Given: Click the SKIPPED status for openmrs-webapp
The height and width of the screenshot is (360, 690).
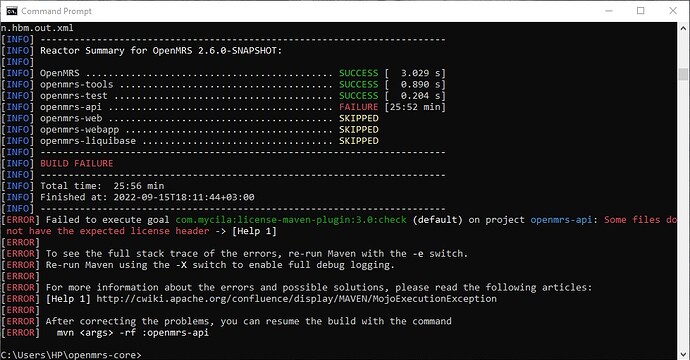Looking at the screenshot, I should tap(359, 129).
